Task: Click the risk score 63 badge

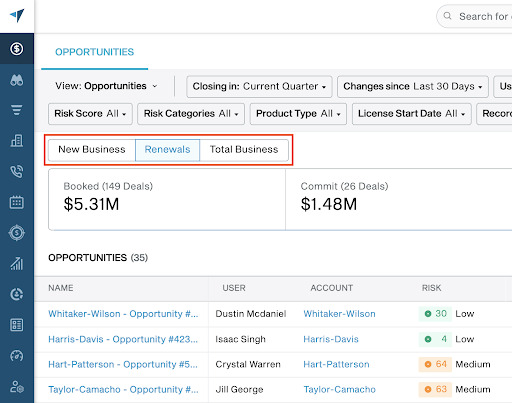Action: coord(435,389)
